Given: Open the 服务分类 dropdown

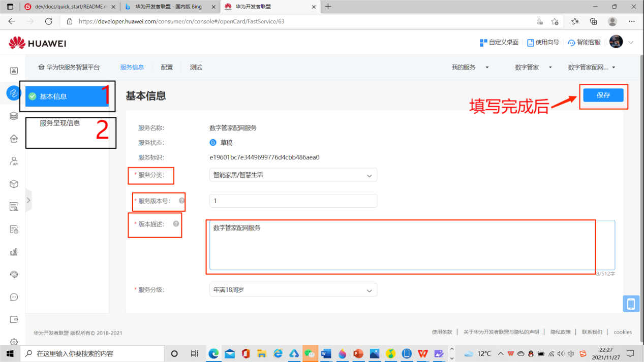Looking at the screenshot, I should 293,175.
